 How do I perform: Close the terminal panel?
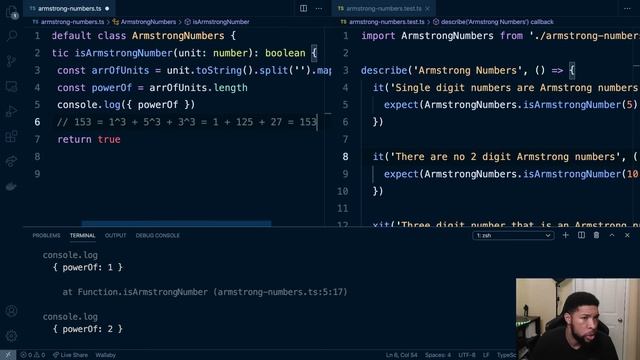click(627, 235)
